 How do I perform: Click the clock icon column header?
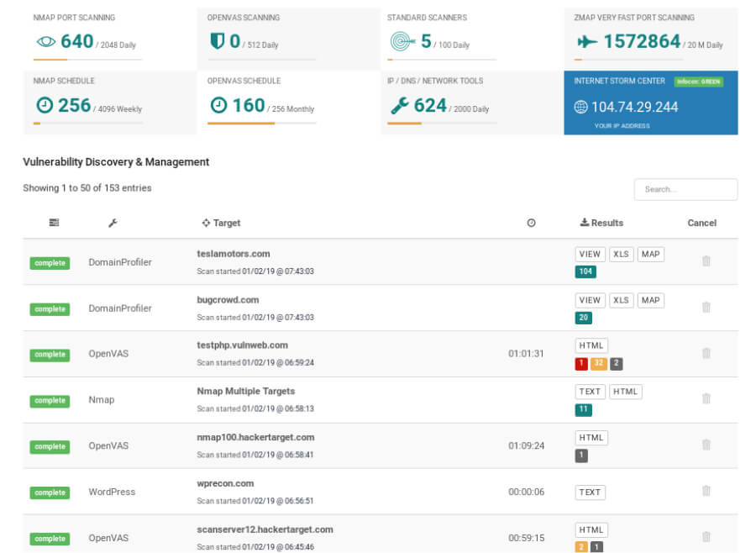tap(531, 223)
